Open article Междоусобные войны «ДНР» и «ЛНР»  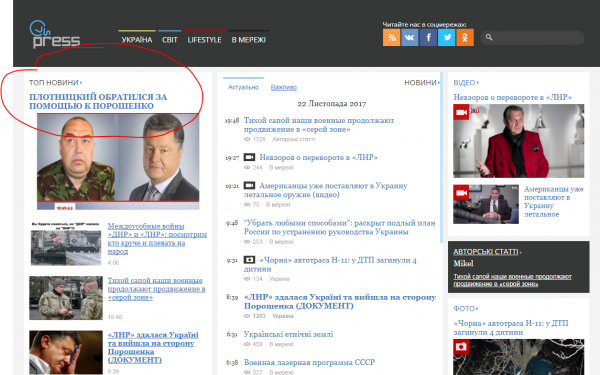[157, 239]
